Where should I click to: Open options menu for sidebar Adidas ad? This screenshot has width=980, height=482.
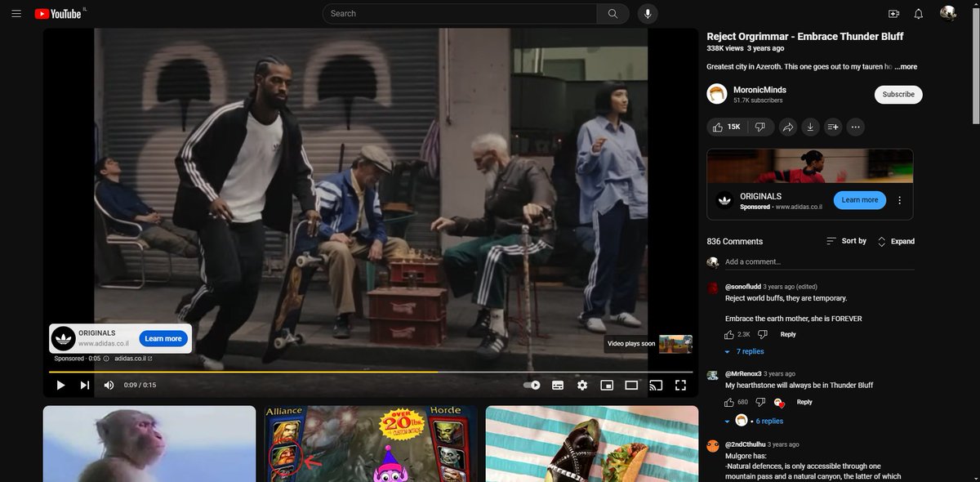click(x=900, y=200)
